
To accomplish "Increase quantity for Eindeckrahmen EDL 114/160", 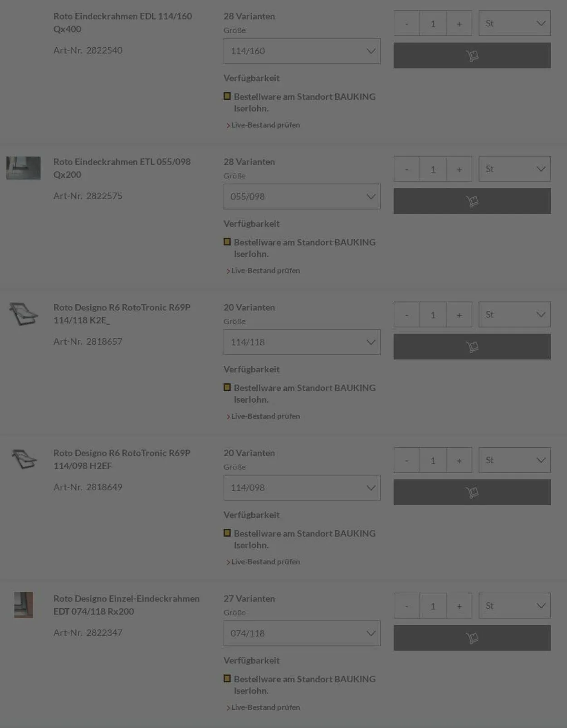I will tap(459, 24).
